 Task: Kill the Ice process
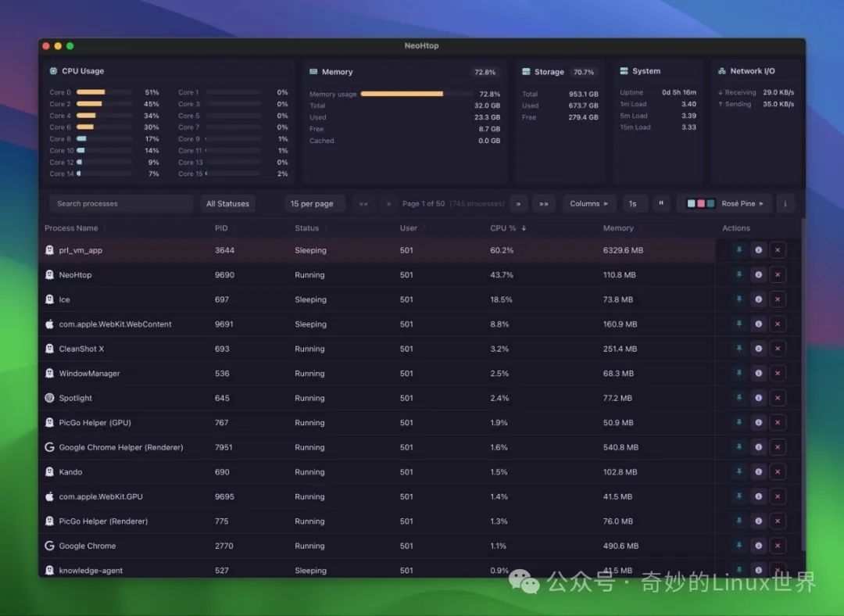[778, 299]
